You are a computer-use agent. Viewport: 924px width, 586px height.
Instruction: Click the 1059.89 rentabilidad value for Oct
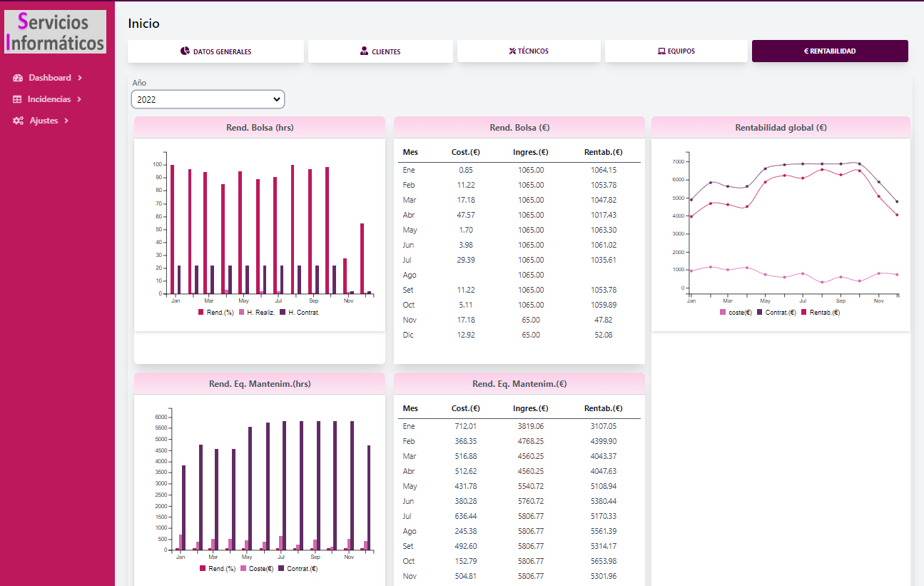tap(604, 305)
